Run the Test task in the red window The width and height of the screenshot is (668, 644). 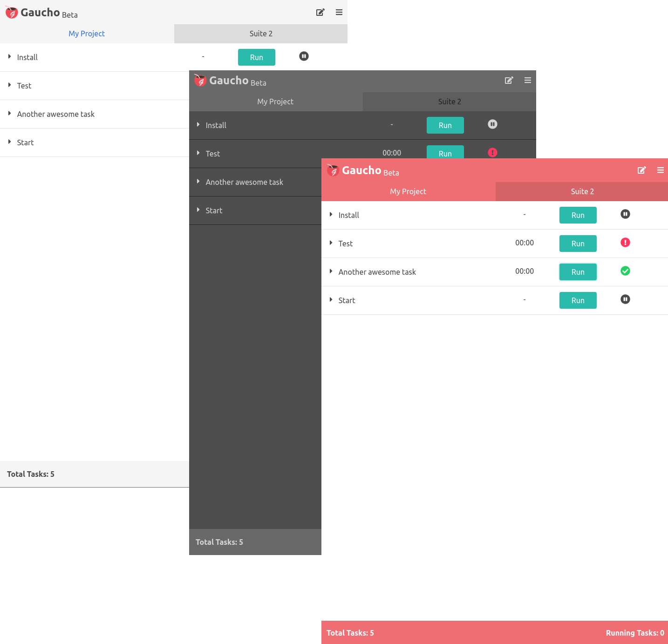pyautogui.click(x=578, y=244)
